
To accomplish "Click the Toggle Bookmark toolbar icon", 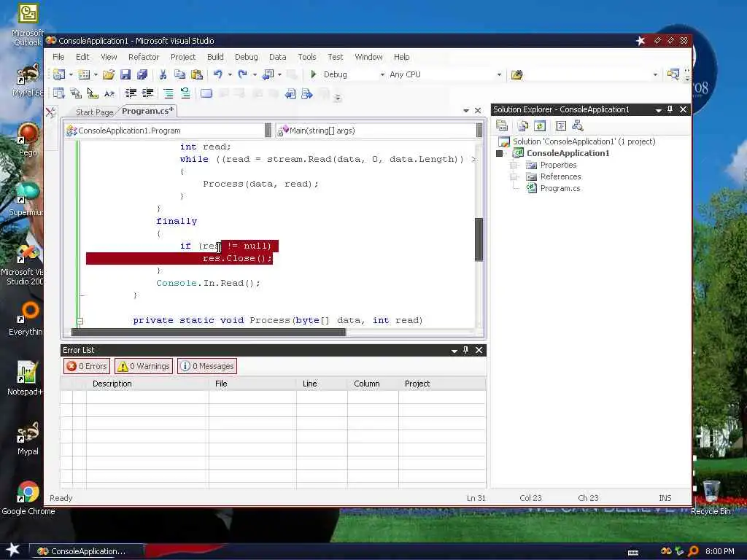I will 206,93.
